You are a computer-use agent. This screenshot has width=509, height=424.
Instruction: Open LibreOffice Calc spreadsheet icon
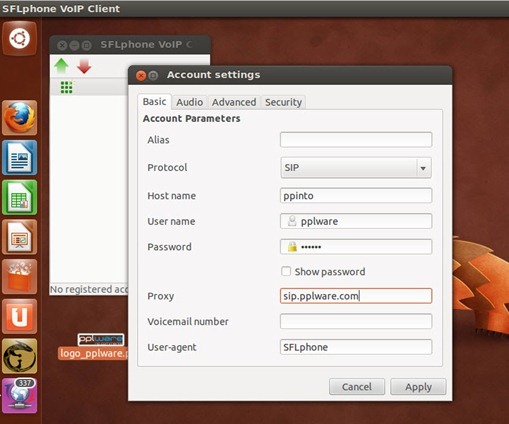(x=20, y=197)
